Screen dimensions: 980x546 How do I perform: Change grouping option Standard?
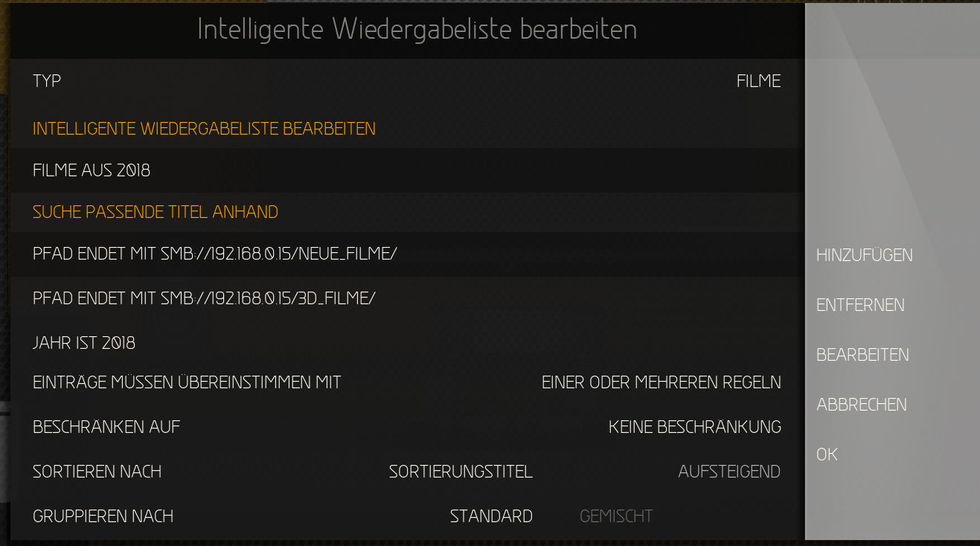pos(491,516)
